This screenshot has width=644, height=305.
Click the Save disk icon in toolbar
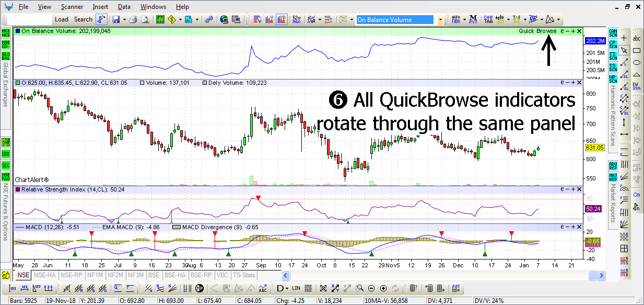(115, 19)
